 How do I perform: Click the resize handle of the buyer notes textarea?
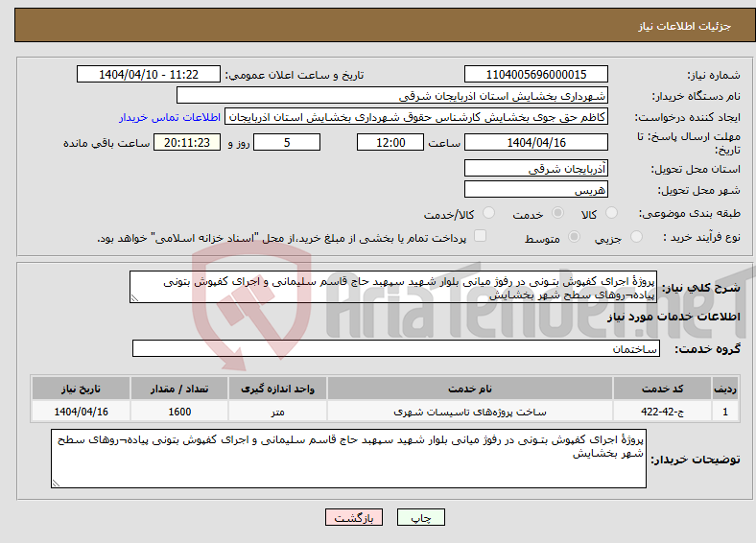click(56, 483)
